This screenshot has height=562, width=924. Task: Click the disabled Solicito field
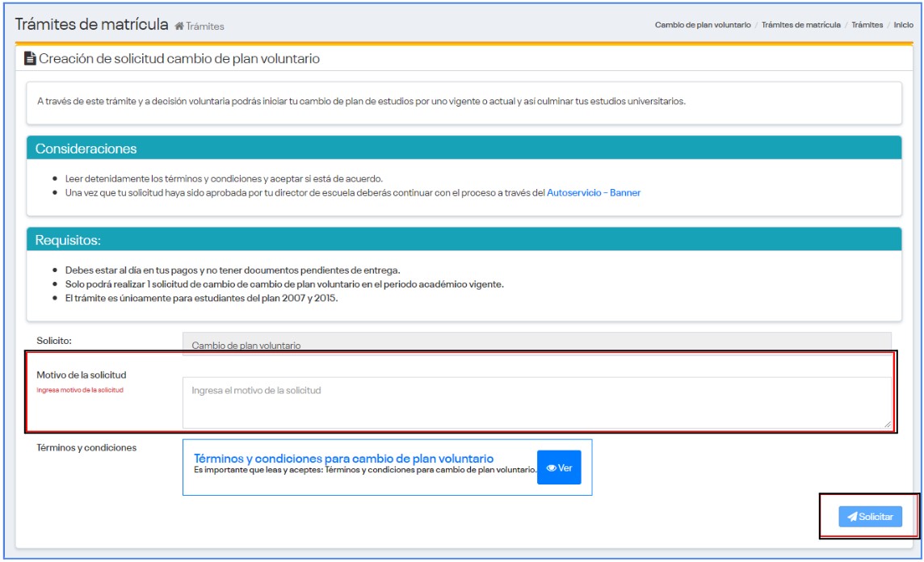coord(536,344)
